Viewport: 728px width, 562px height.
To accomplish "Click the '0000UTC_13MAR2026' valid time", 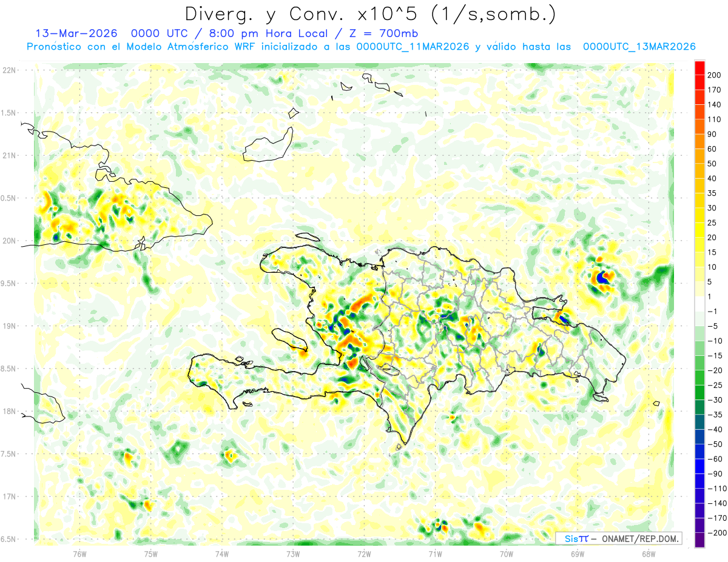I will pyautogui.click(x=639, y=47).
